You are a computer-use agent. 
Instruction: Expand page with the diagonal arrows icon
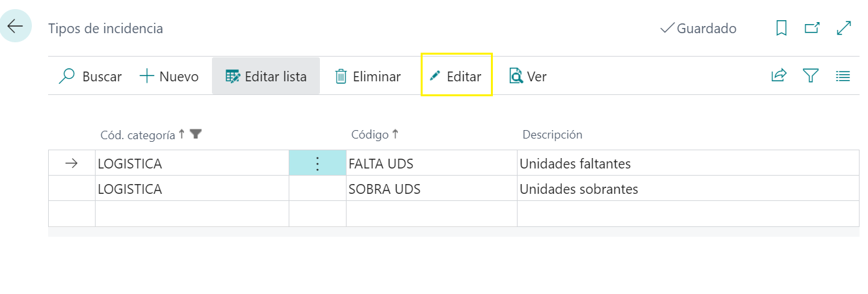click(x=844, y=28)
